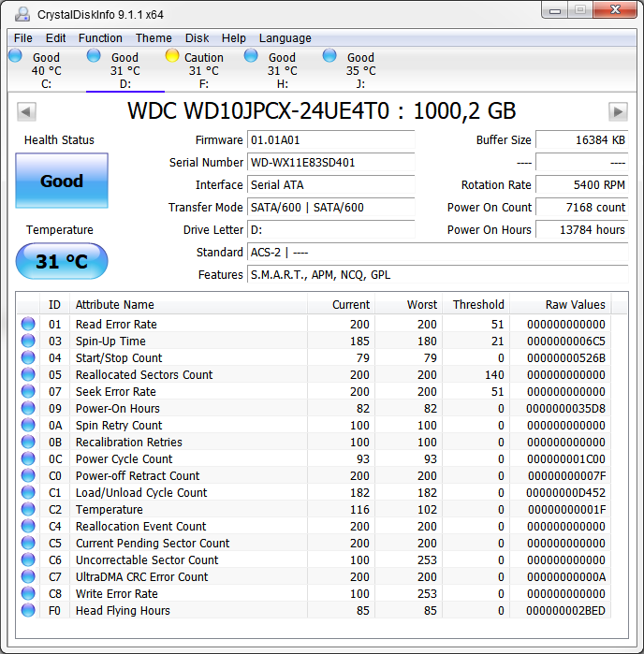Open the Help menu
This screenshot has width=644, height=654.
pos(234,38)
